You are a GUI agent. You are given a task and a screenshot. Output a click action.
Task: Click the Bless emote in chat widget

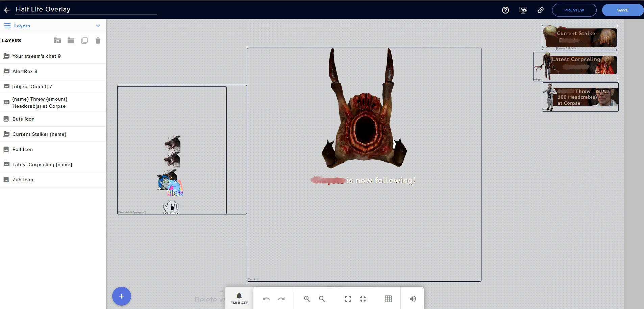coord(175,188)
